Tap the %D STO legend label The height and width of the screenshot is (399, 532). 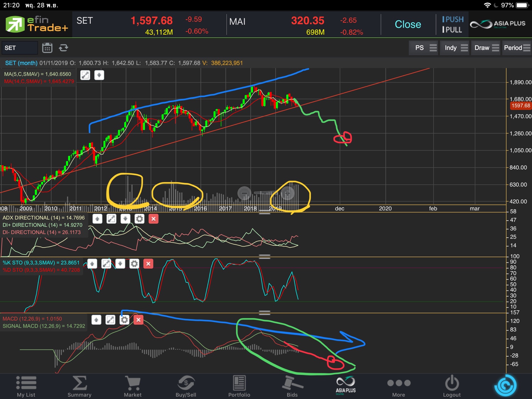(41, 270)
